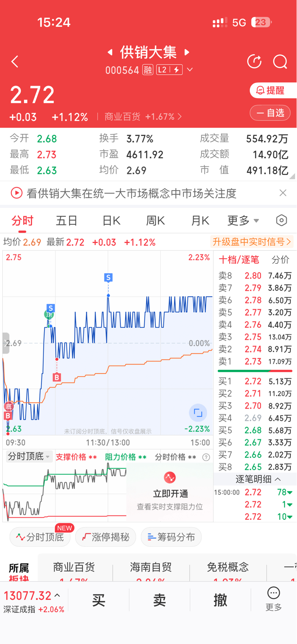
Task: Switch to the next stock with right triangle
Action: click(x=187, y=52)
